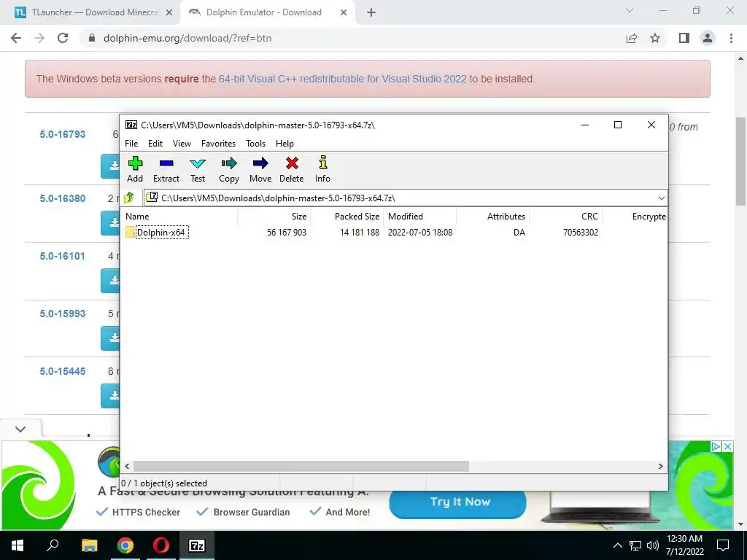Click download button for version 5.0-16793
This screenshot has width=747, height=560.
point(111,166)
